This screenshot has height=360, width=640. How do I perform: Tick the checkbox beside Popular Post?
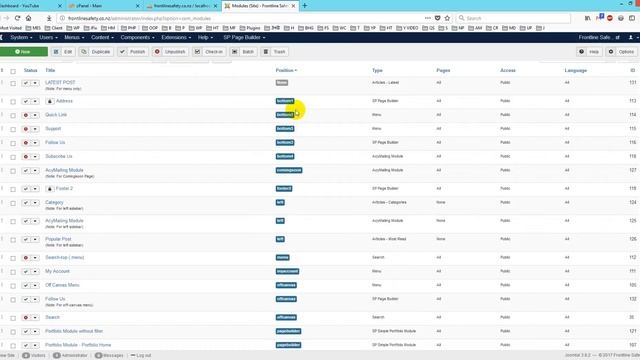[13, 240]
